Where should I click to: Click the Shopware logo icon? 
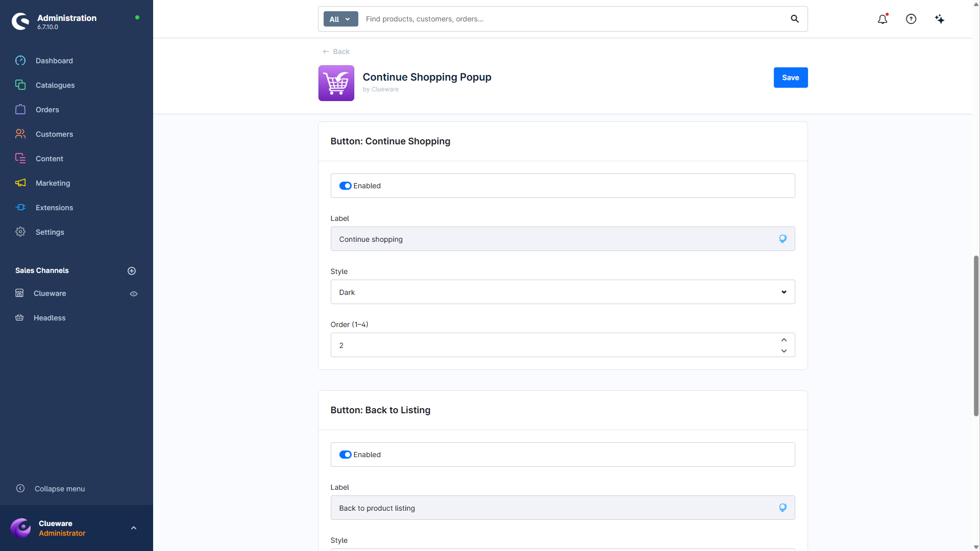click(x=20, y=21)
